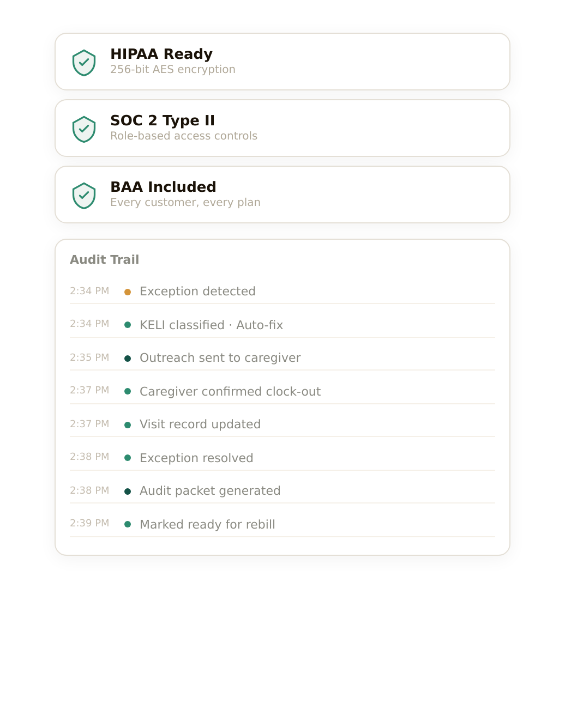Click the dark dot beside Outreach sent
The height and width of the screenshot is (728, 565).
128,359
